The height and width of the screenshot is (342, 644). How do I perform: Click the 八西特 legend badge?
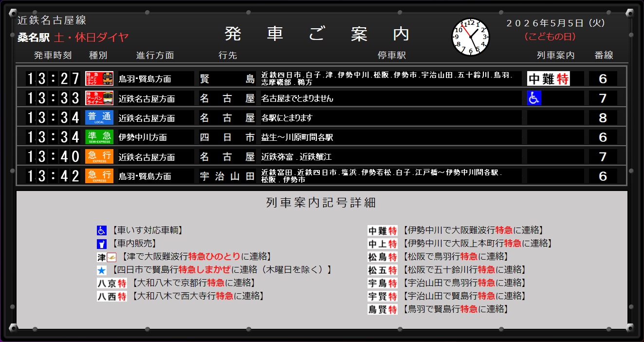pyautogui.click(x=112, y=296)
